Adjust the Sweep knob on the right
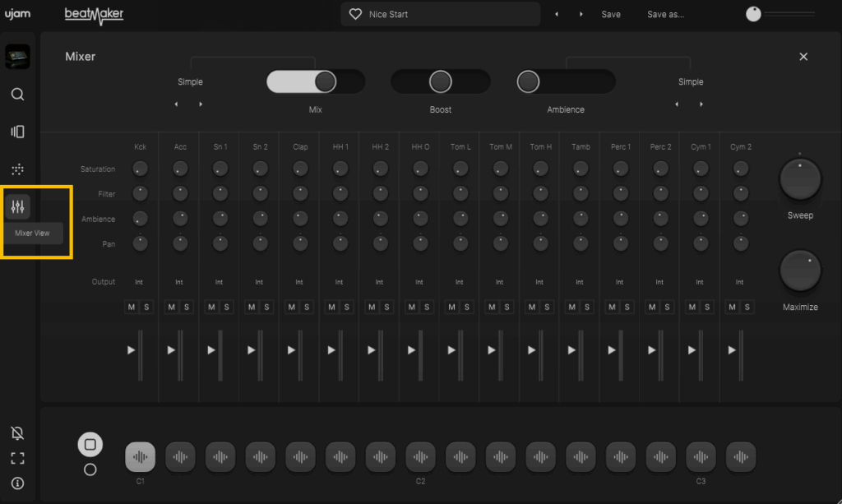Image resolution: width=842 pixels, height=504 pixels. coord(799,178)
